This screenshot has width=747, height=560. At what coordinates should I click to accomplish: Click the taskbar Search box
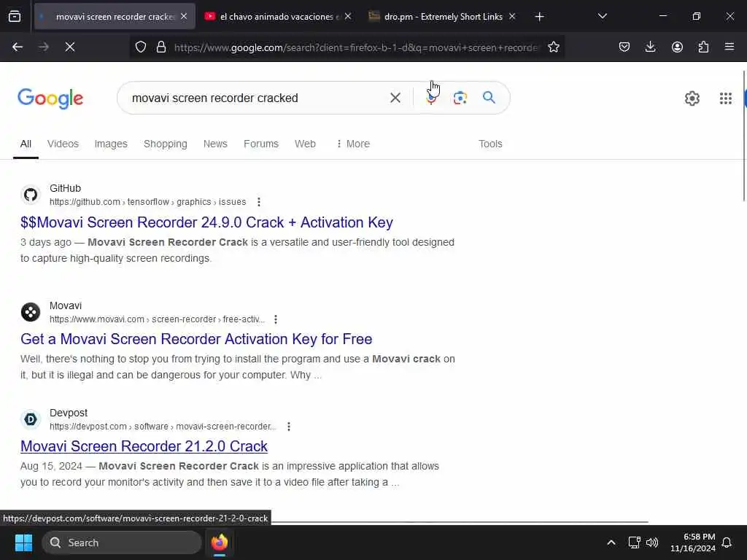(122, 542)
